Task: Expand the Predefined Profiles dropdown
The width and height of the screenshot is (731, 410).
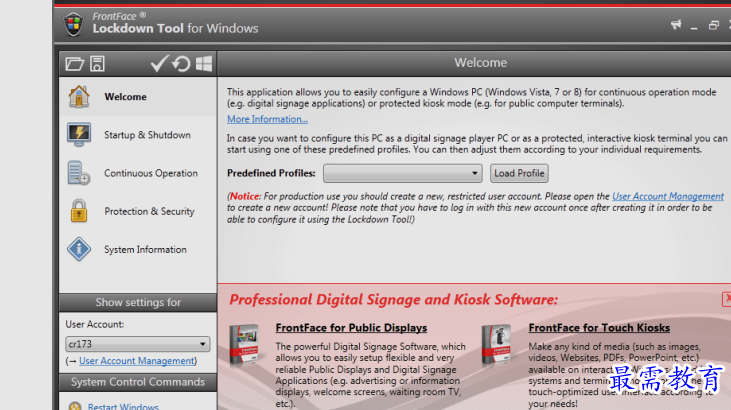Action: point(403,173)
